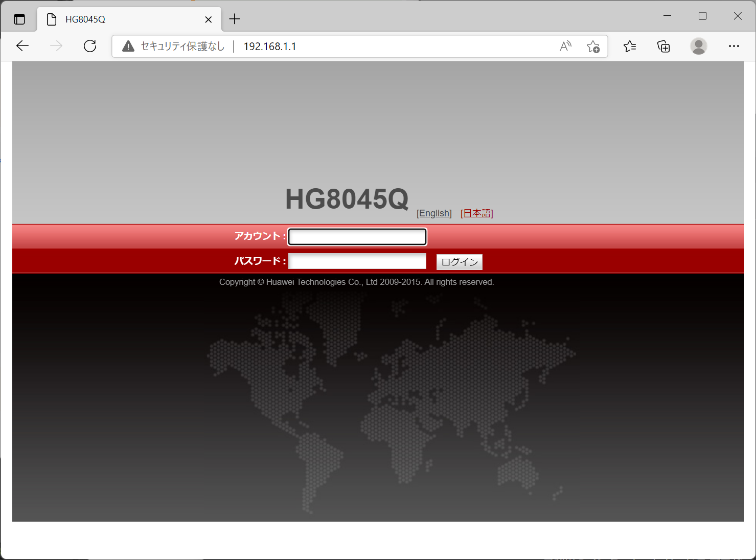The image size is (756, 560).
Task: Maximize the browser window
Action: (702, 16)
